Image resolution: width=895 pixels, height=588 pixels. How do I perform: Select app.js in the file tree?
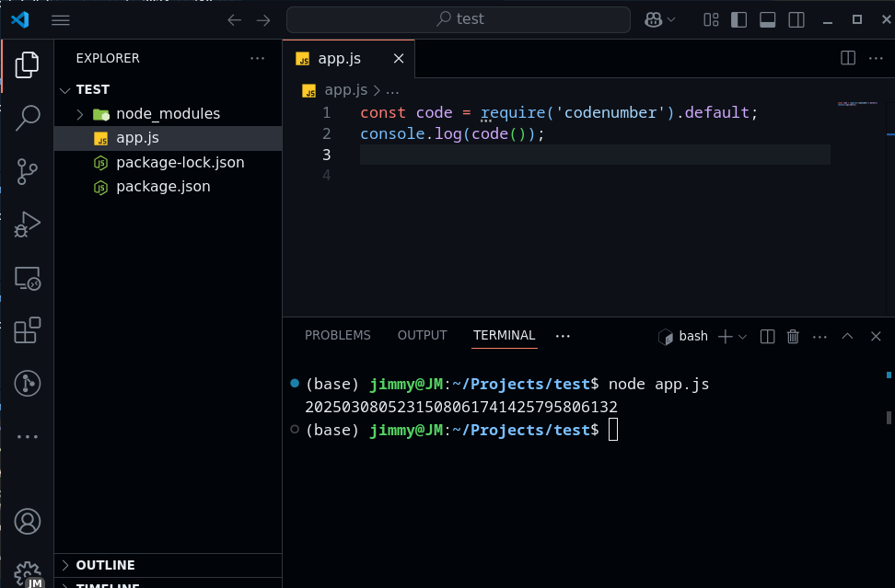[x=168, y=138]
